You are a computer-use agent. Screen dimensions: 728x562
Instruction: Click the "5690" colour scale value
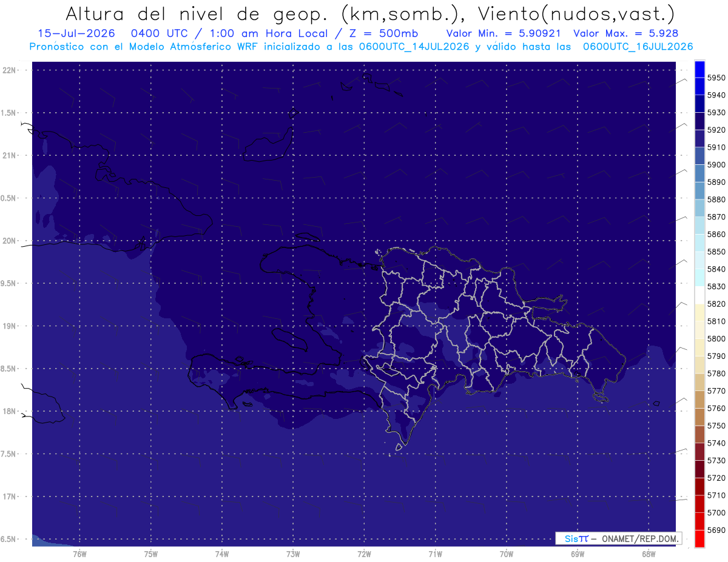coord(716,530)
